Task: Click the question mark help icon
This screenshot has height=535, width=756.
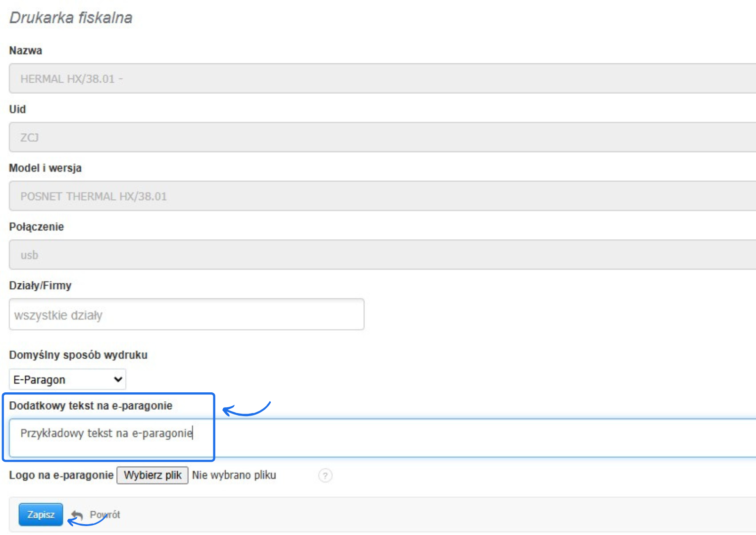Action: pos(325,476)
